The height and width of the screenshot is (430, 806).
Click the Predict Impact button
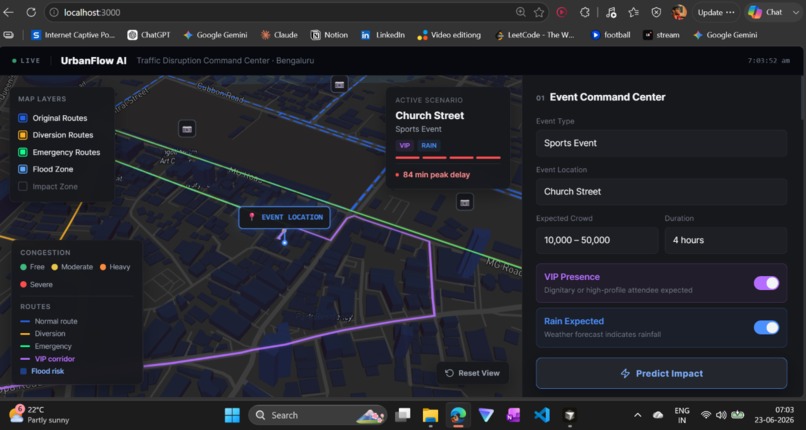coord(661,373)
